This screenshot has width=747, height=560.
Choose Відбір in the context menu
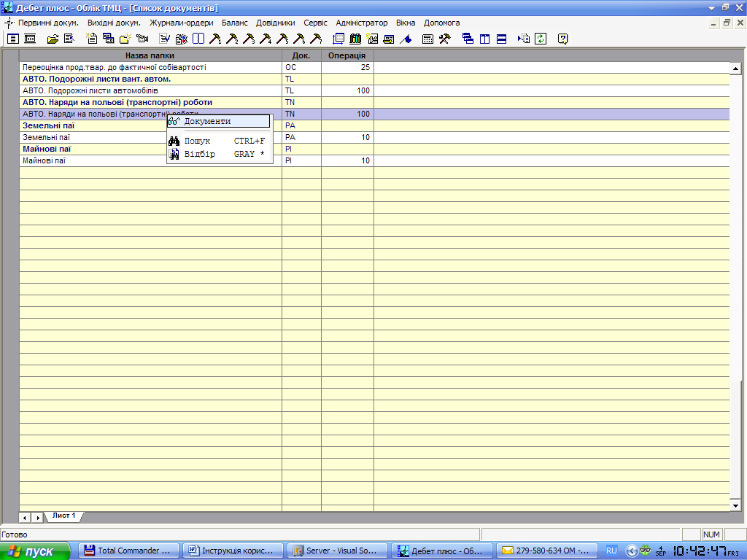[219, 155]
